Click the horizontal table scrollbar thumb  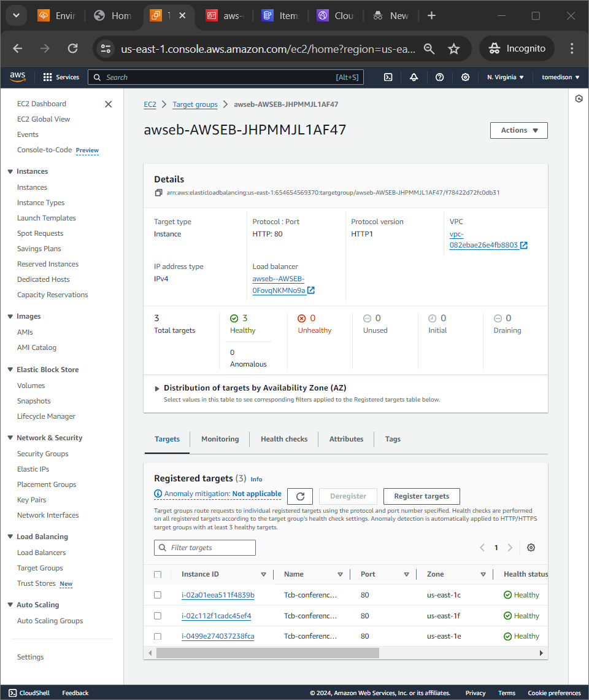(268, 653)
